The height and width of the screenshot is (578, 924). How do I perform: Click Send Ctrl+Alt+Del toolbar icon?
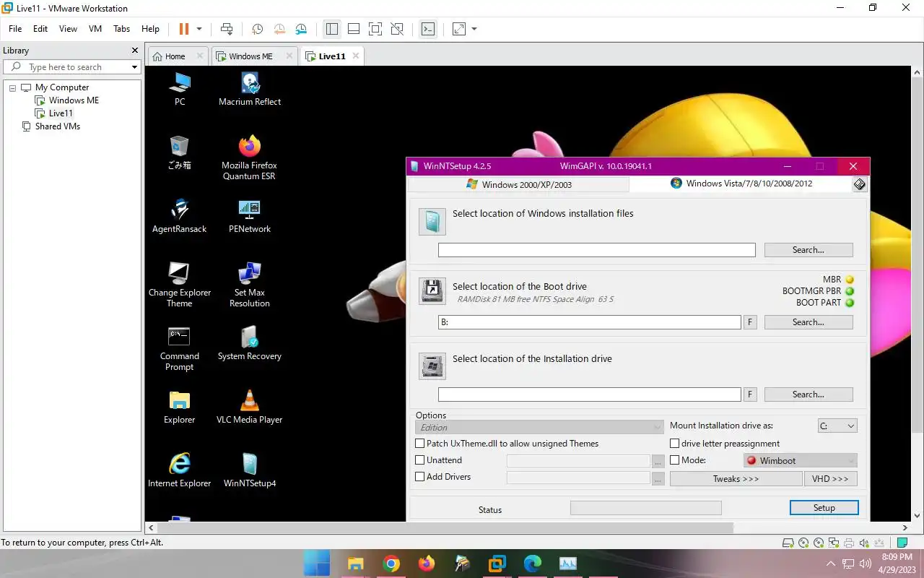(227, 29)
